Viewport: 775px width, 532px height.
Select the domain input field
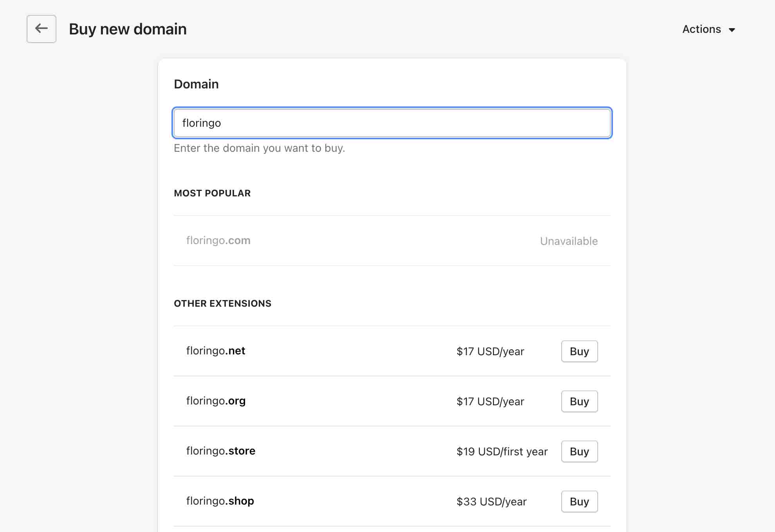[392, 122]
